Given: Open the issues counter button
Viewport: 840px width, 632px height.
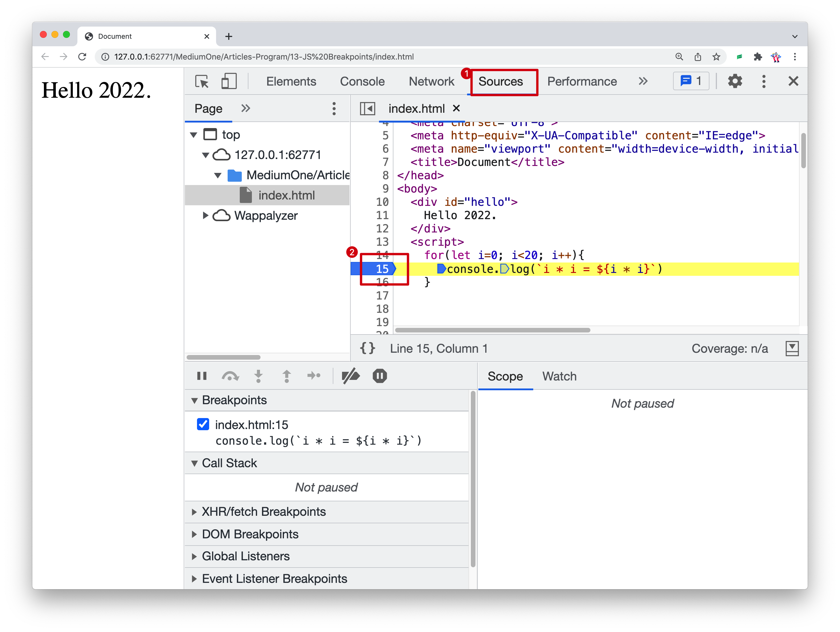Looking at the screenshot, I should [x=691, y=81].
